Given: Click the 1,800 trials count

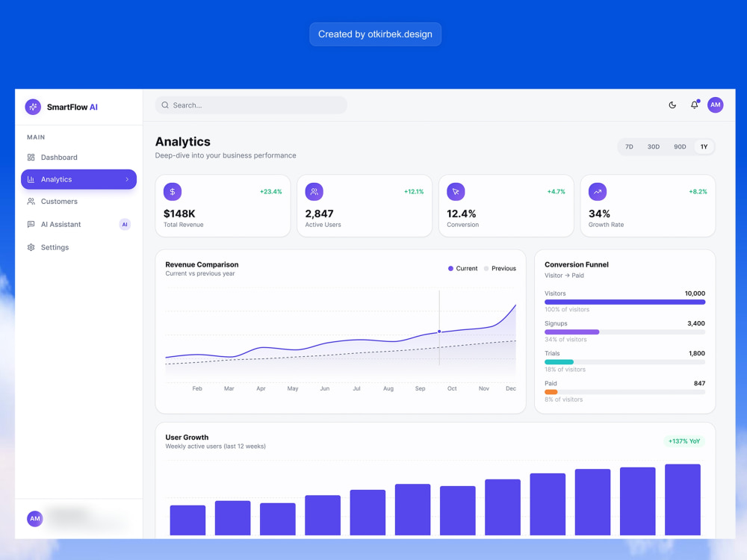Looking at the screenshot, I should tap(696, 353).
